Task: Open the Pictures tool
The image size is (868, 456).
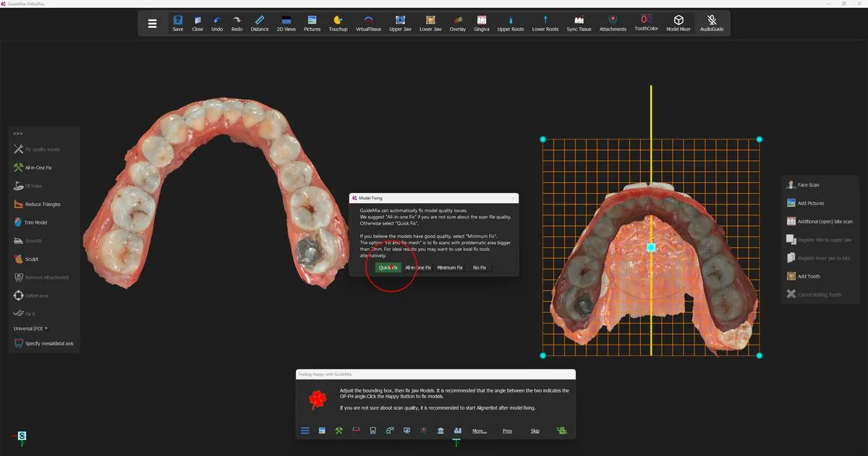Action: [x=312, y=24]
